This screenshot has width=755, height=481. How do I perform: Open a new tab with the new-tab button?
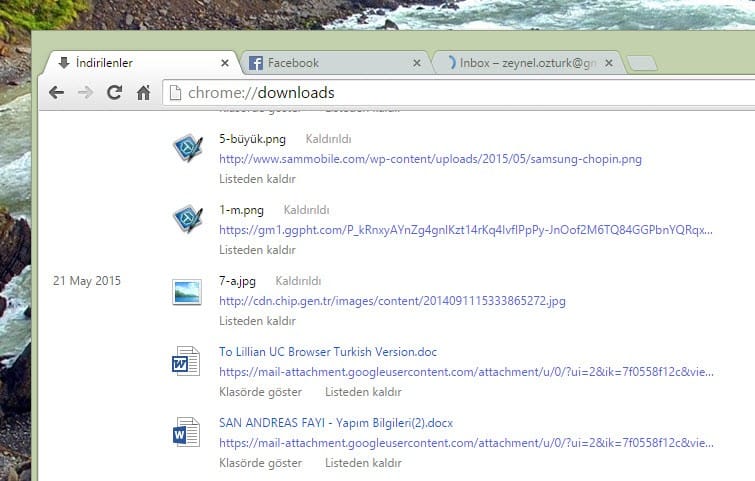click(x=643, y=64)
